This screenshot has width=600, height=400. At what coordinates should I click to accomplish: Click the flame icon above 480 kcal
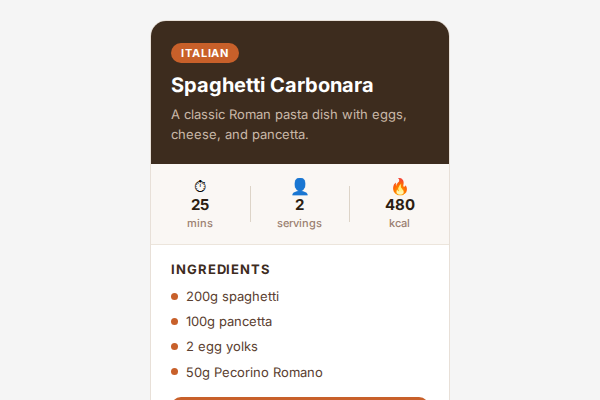[400, 186]
